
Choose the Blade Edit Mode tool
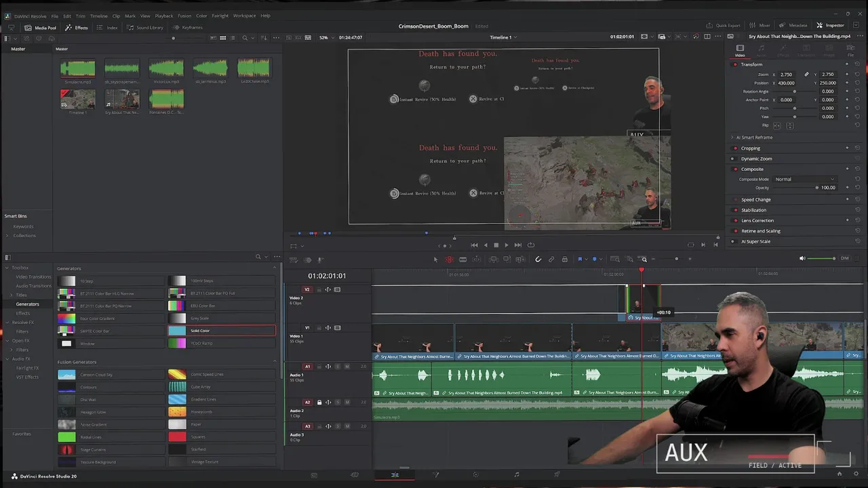[462, 259]
